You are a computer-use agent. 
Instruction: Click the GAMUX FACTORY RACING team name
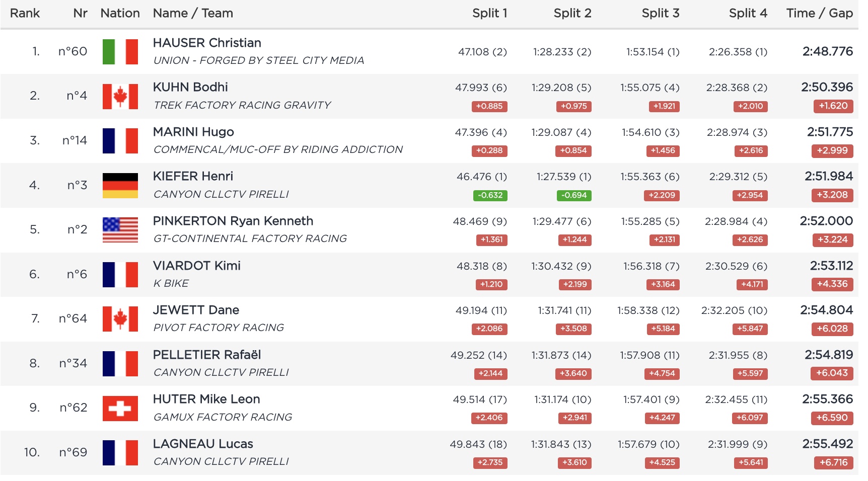click(223, 417)
